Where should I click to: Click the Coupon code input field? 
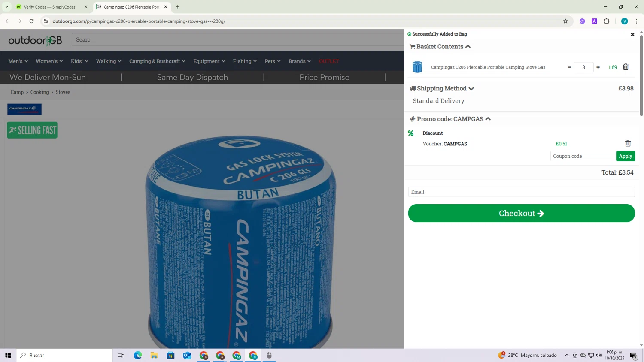[583, 156]
